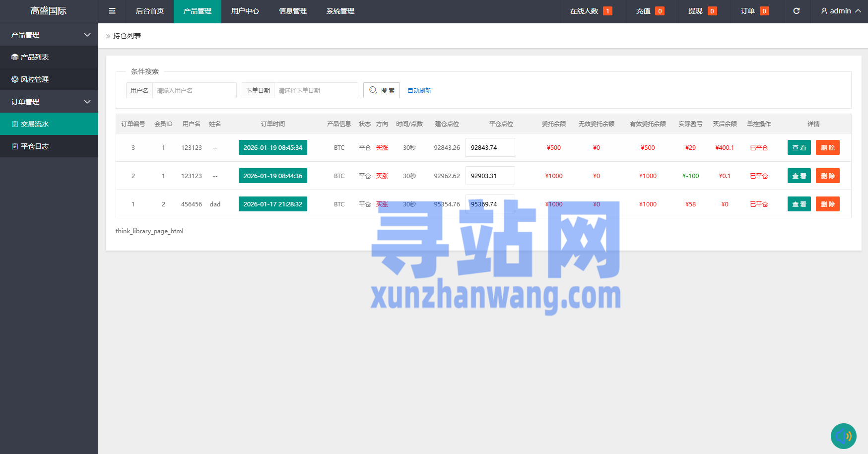Click the refresh icon in top bar
The image size is (868, 454).
point(796,11)
